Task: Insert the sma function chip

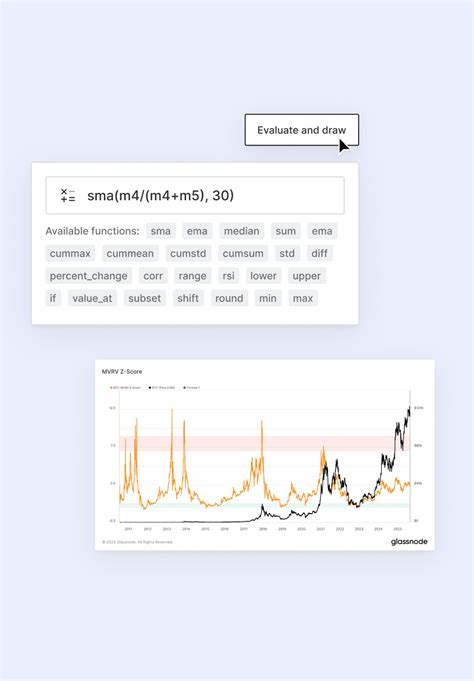Action: click(x=160, y=231)
